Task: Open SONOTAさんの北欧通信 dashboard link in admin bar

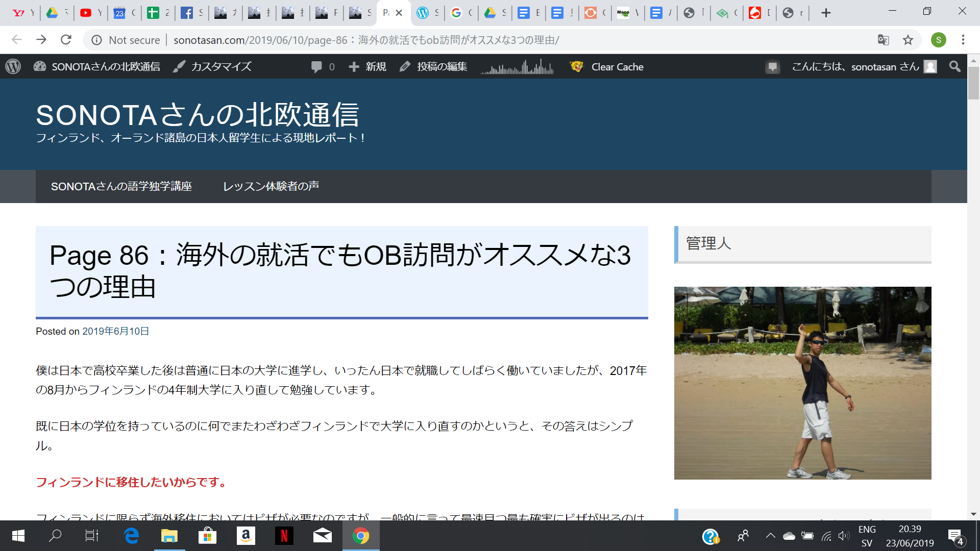Action: coord(97,66)
